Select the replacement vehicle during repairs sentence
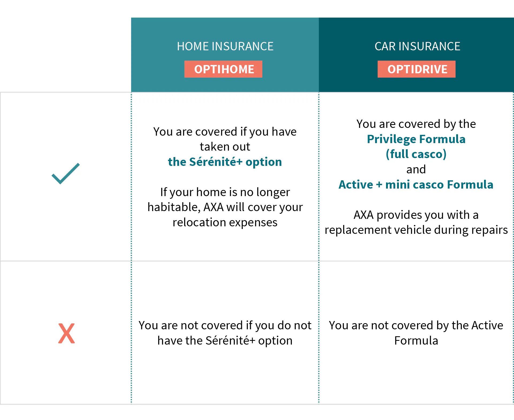This screenshot has width=514, height=420. (416, 222)
